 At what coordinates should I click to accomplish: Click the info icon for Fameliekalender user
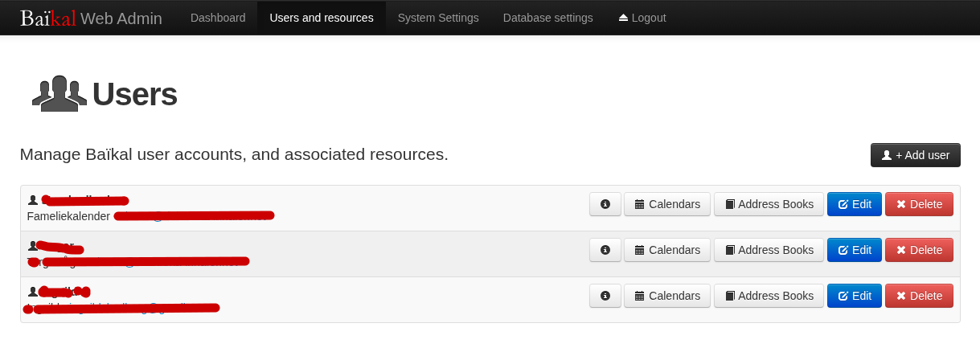[605, 204]
